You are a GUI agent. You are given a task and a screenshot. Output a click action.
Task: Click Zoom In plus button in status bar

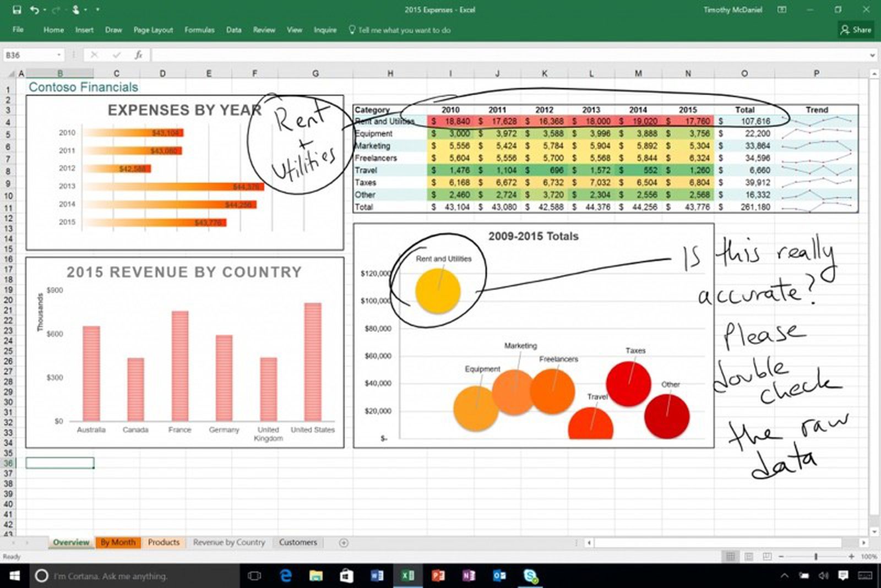pyautogui.click(x=852, y=557)
